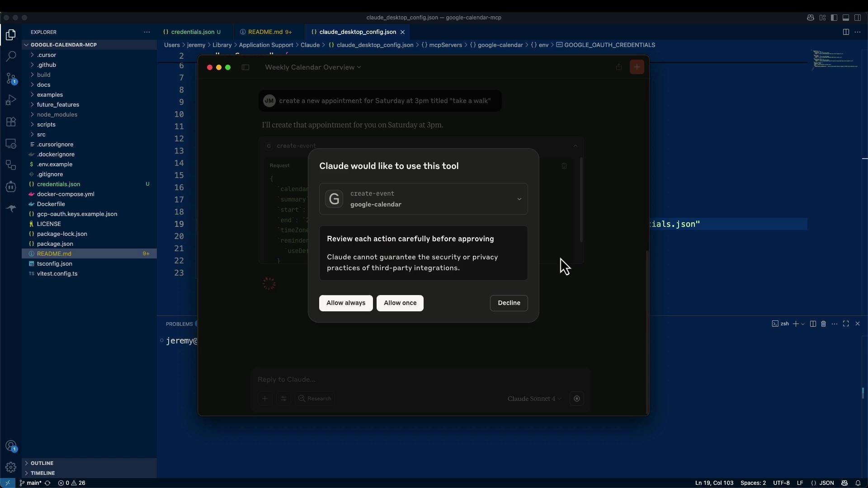Open the Explorer view in the activity bar

pyautogui.click(x=11, y=35)
